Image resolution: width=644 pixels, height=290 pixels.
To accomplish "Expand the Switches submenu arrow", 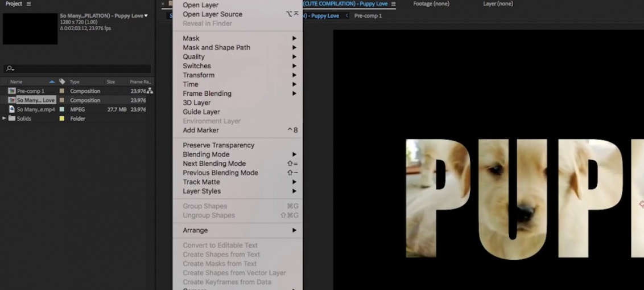I will click(x=294, y=66).
